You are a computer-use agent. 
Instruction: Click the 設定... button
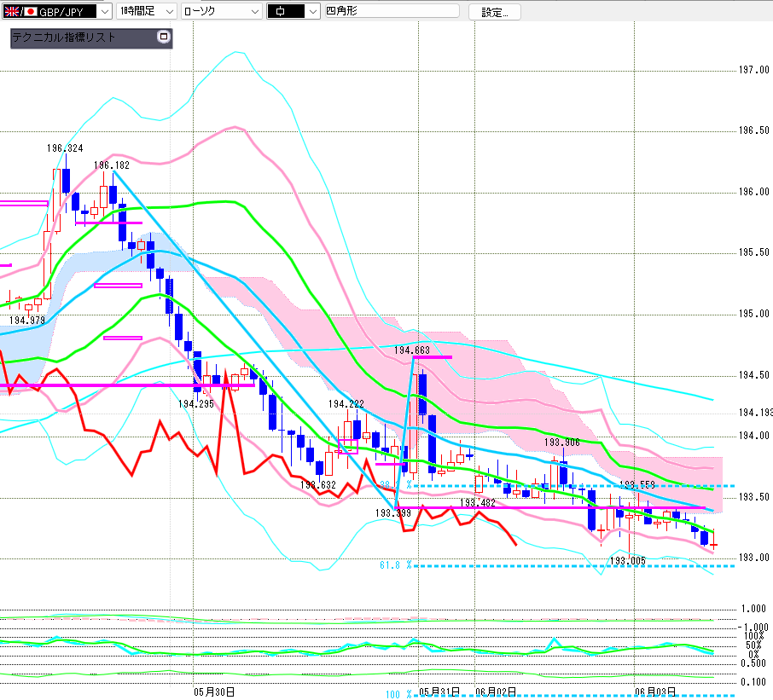pyautogui.click(x=495, y=12)
